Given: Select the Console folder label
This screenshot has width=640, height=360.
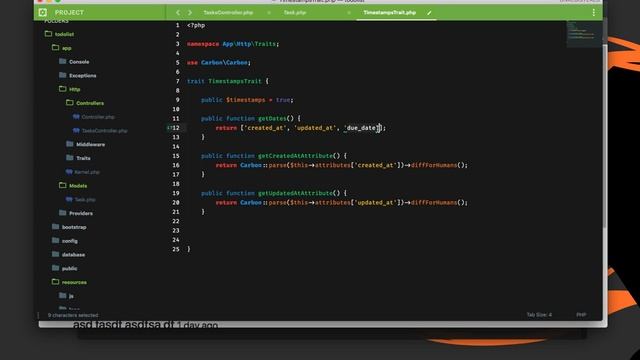Looking at the screenshot, I should click(x=79, y=62).
